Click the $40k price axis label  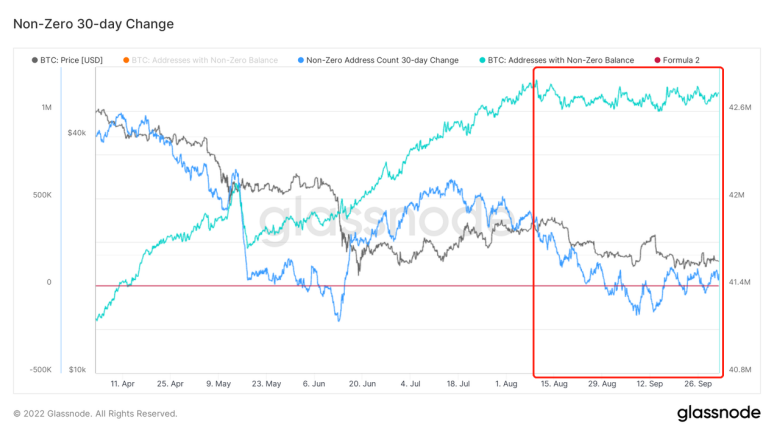(x=76, y=132)
